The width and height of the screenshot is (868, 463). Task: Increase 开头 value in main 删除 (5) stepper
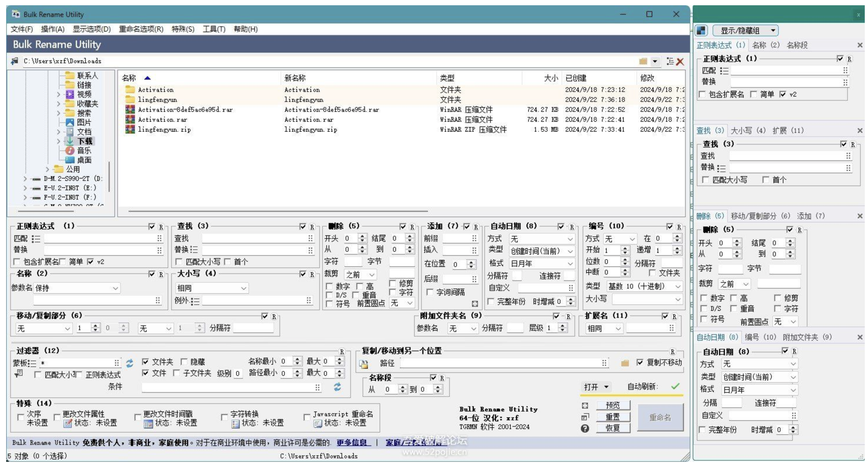pyautogui.click(x=362, y=236)
